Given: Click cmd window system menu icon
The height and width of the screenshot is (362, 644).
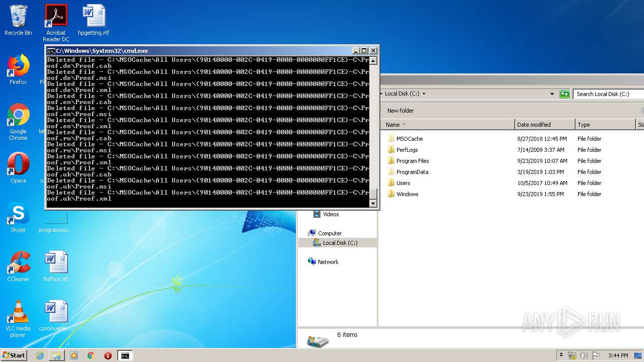Looking at the screenshot, I should click(x=51, y=51).
